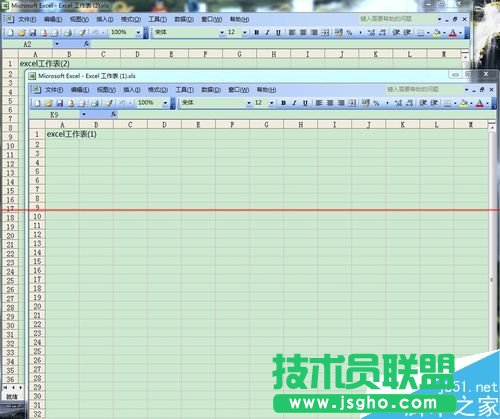Click Spelling check icon in 工作表 (1) window
The width and height of the screenshot is (500, 419).
(109, 103)
